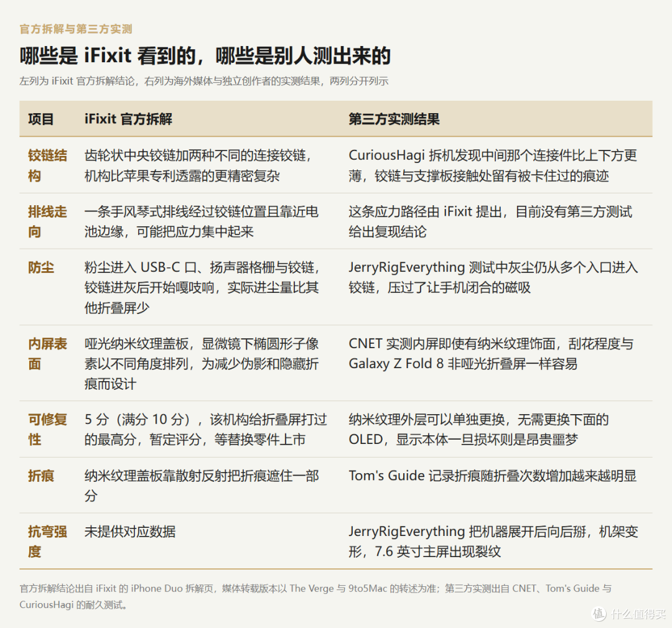Click the row label '内屏表面'

[47, 353]
